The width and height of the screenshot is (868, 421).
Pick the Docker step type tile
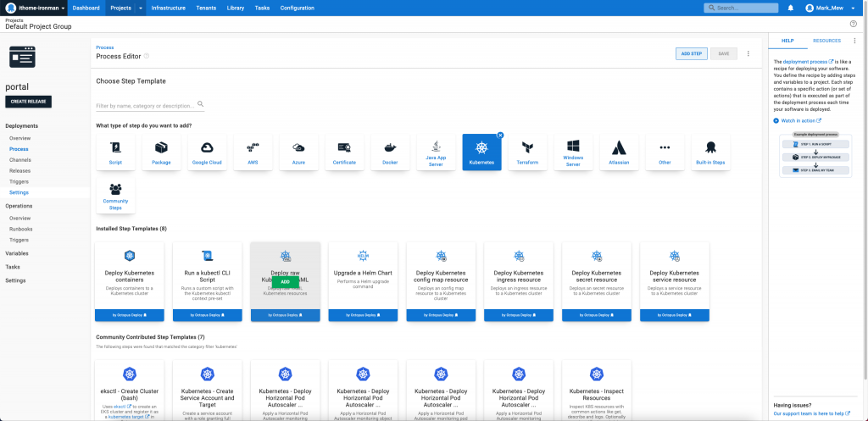click(x=390, y=152)
